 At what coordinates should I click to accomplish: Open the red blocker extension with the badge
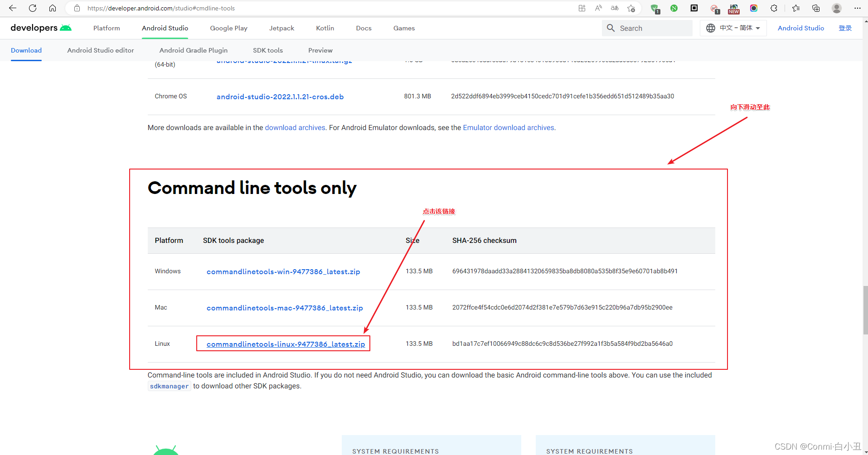(x=714, y=9)
